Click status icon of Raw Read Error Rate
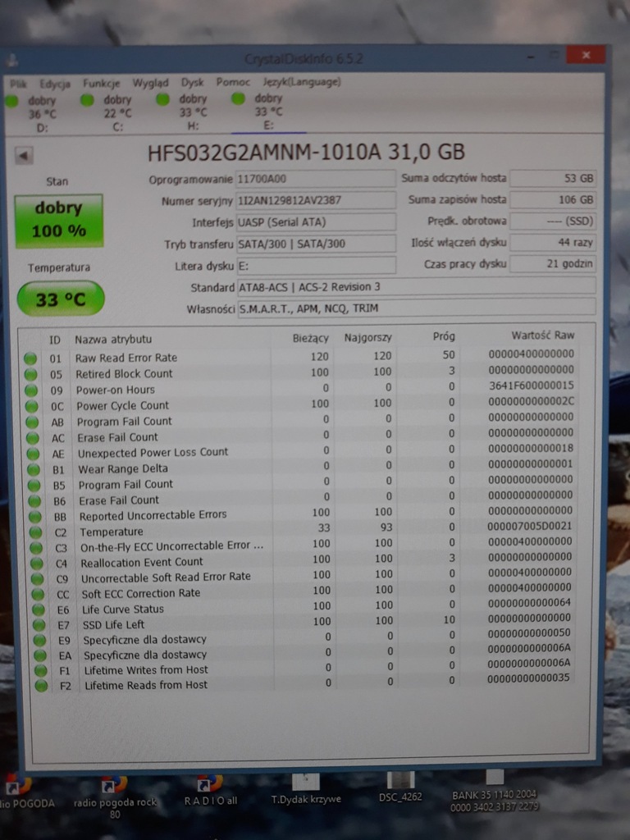 [x=30, y=358]
